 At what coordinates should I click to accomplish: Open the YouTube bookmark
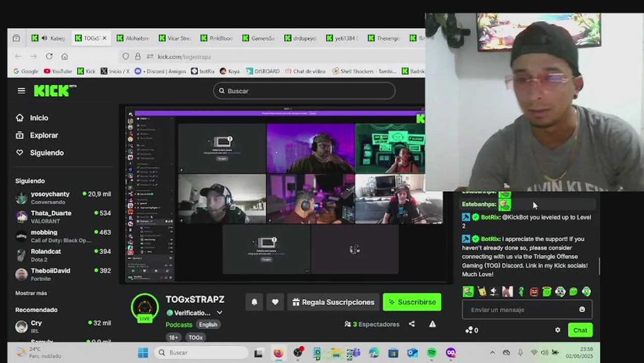click(x=58, y=72)
